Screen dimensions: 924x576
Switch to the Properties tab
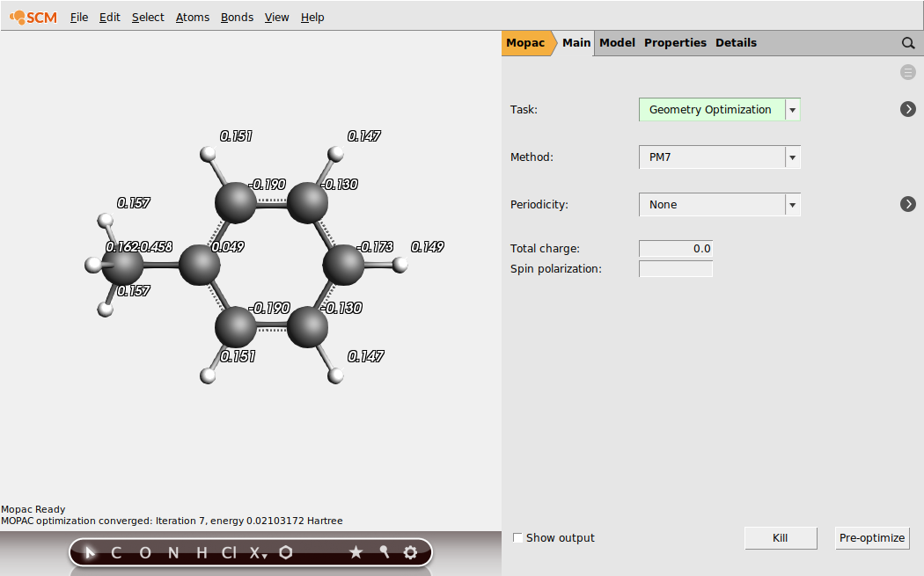point(675,43)
